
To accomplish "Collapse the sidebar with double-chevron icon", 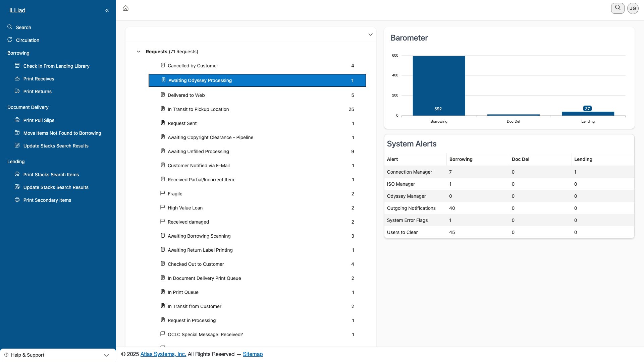I will (107, 10).
